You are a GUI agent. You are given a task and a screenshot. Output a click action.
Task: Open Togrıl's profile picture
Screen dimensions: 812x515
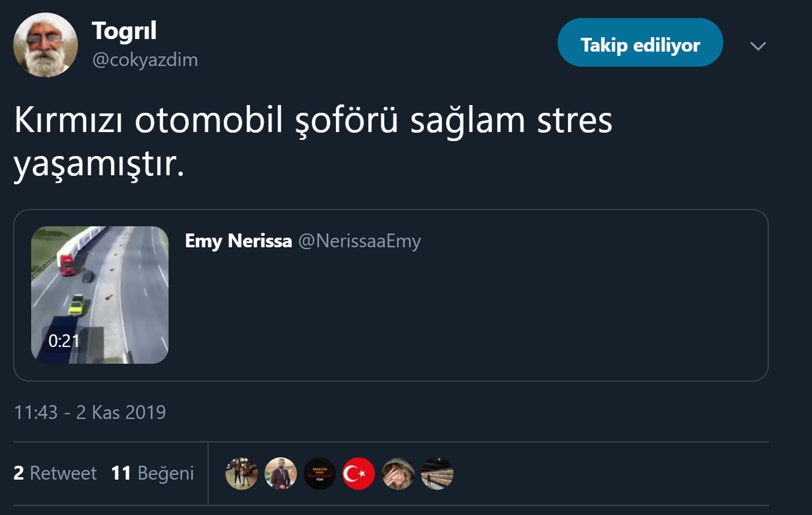tap(46, 45)
